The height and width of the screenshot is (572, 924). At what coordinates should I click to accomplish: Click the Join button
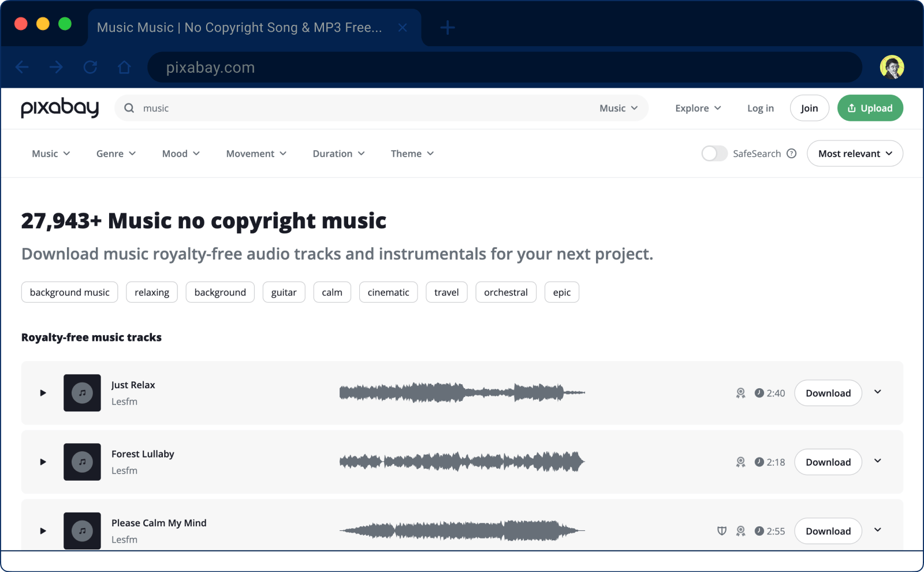point(809,108)
